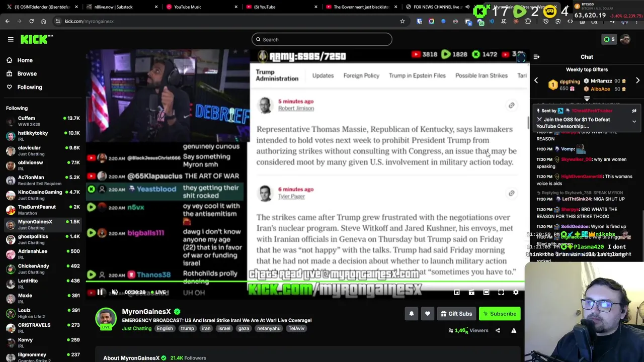Click the browser history clock icon
644x362 pixels.
(546, 21)
